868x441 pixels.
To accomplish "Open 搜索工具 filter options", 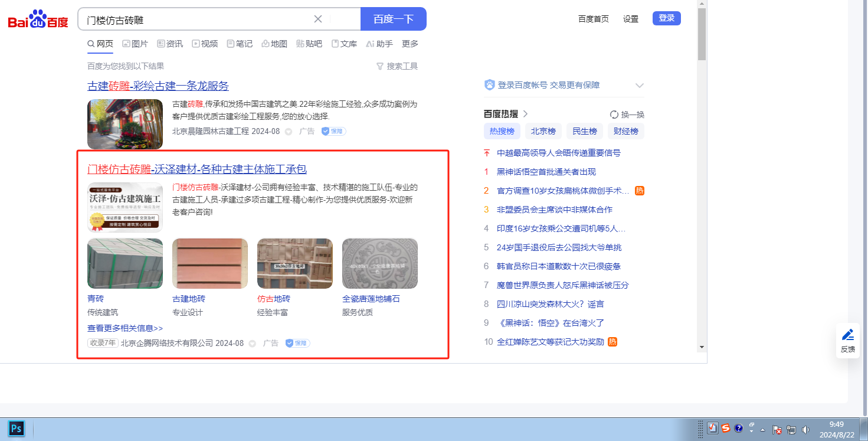I will click(x=397, y=66).
